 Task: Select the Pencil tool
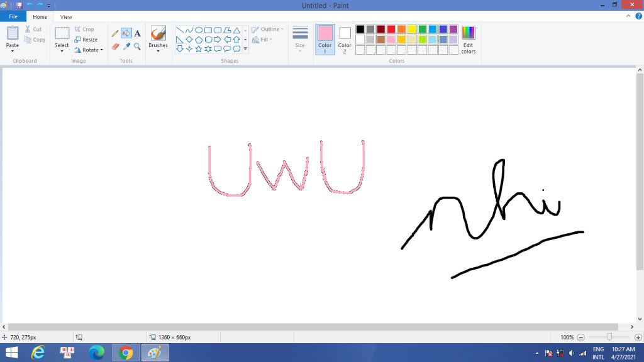pos(115,33)
